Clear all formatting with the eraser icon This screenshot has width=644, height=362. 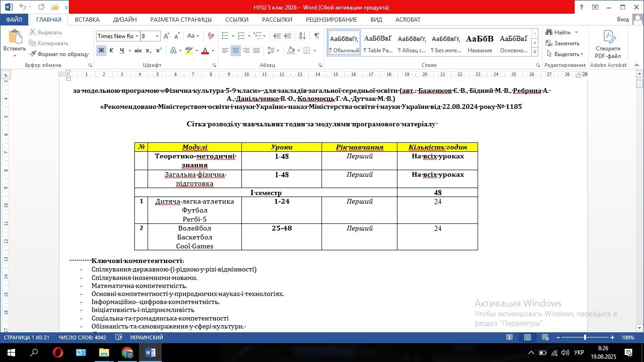click(211, 36)
